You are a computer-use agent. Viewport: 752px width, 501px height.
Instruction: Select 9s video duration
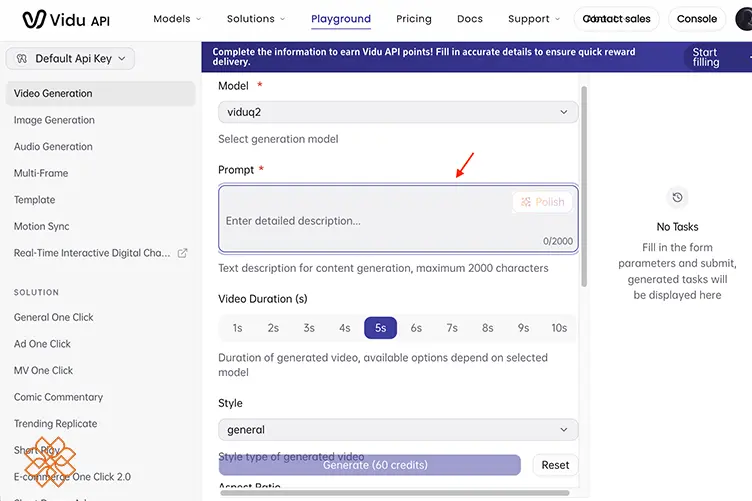pos(523,328)
